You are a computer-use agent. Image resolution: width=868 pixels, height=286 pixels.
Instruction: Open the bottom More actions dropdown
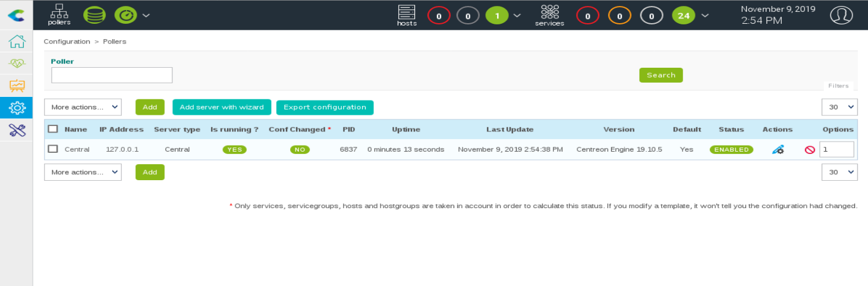click(x=83, y=172)
